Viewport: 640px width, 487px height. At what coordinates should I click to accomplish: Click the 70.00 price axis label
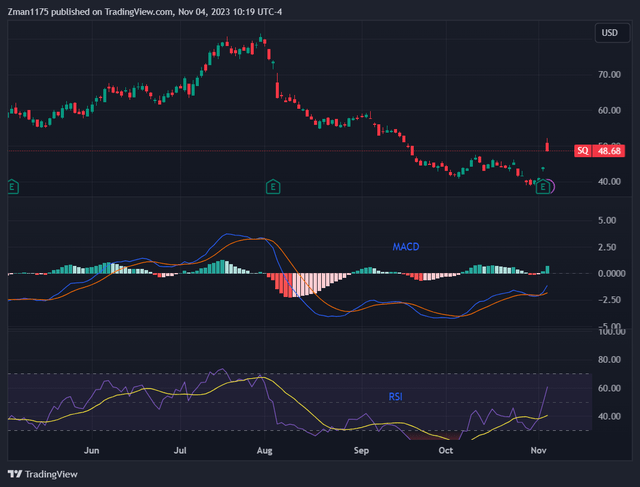(610, 74)
